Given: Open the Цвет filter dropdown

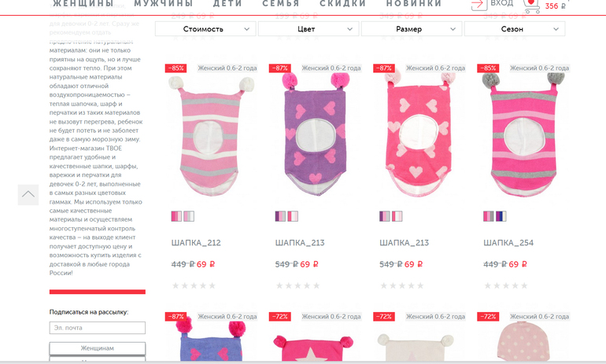Looking at the screenshot, I should click(309, 29).
